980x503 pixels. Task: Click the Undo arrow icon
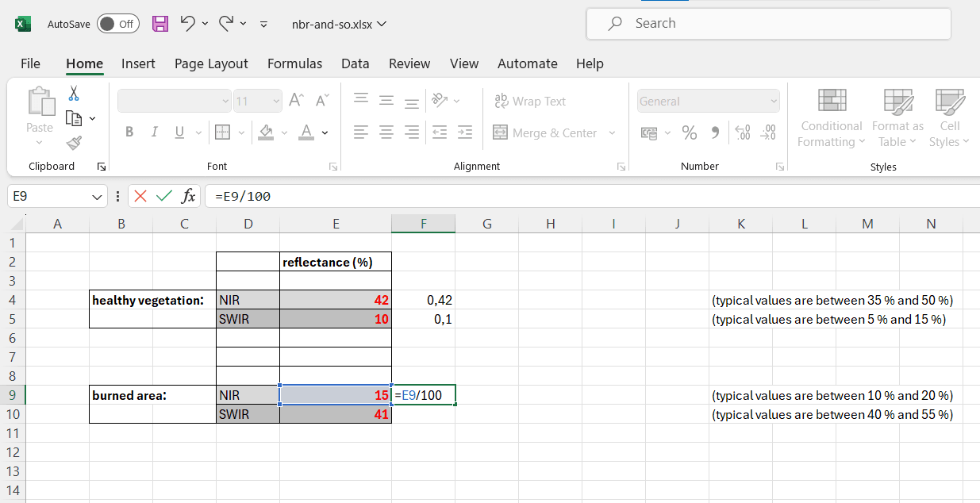(188, 24)
